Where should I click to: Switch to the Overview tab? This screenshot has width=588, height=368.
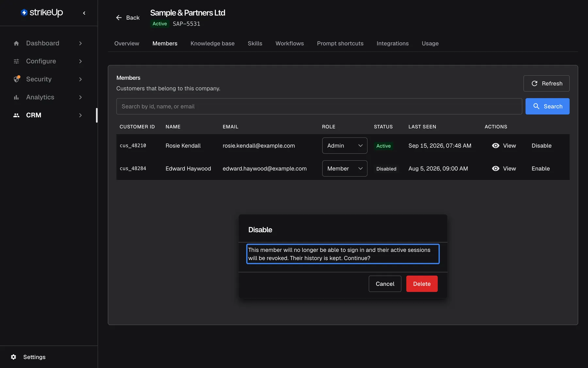127,44
